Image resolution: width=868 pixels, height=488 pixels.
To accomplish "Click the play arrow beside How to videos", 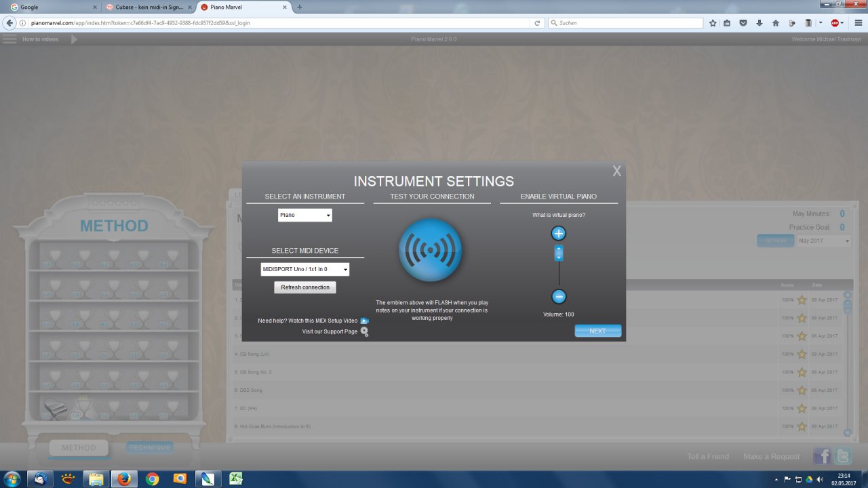I will [x=74, y=39].
